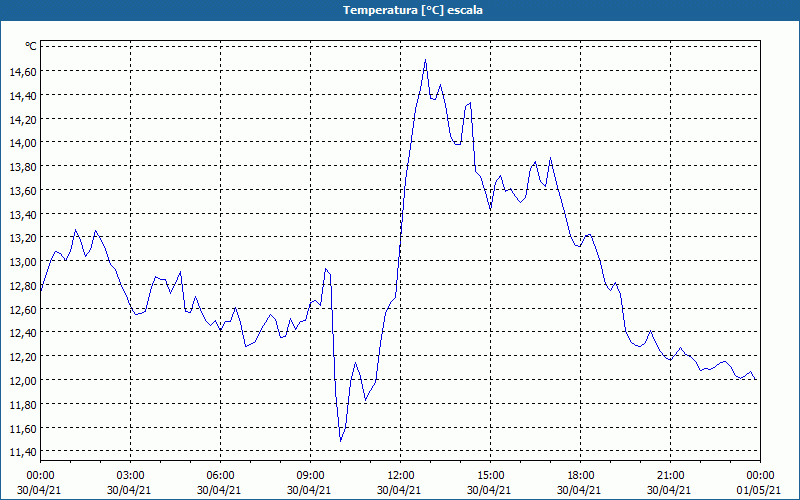
Task: Click the 18:00 time axis label
Action: [581, 476]
